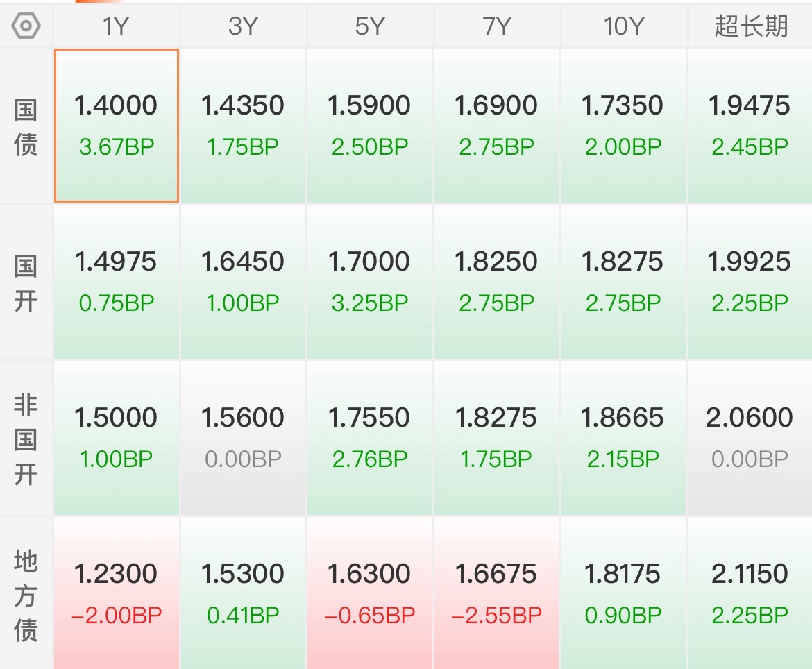The width and height of the screenshot is (812, 669).
Task: Open the 地方债 1Y cell 1.2300
Action: (x=116, y=593)
